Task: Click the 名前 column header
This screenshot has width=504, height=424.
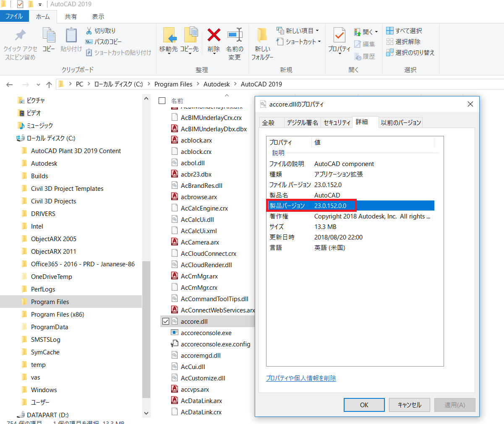Action: (x=177, y=101)
